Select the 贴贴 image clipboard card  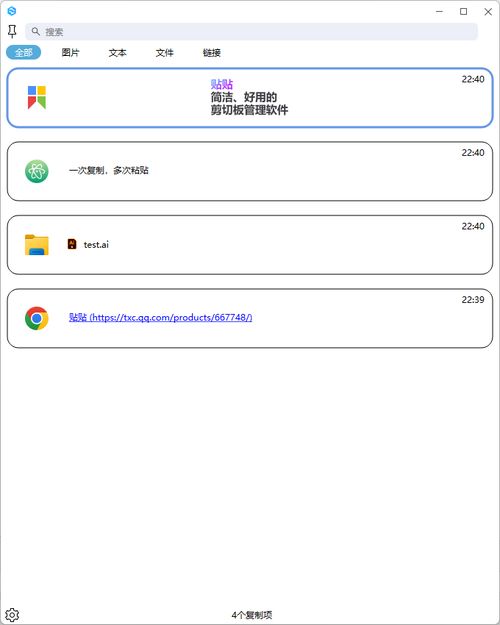click(x=250, y=98)
